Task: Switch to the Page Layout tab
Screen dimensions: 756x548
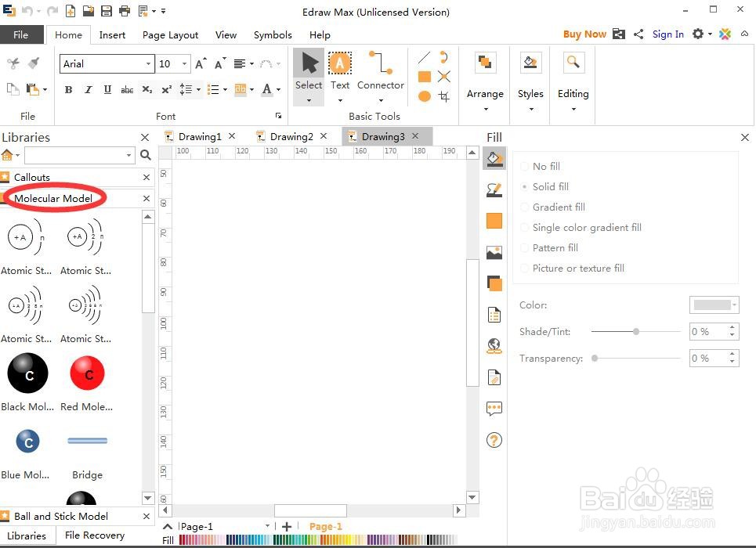Action: (x=170, y=34)
